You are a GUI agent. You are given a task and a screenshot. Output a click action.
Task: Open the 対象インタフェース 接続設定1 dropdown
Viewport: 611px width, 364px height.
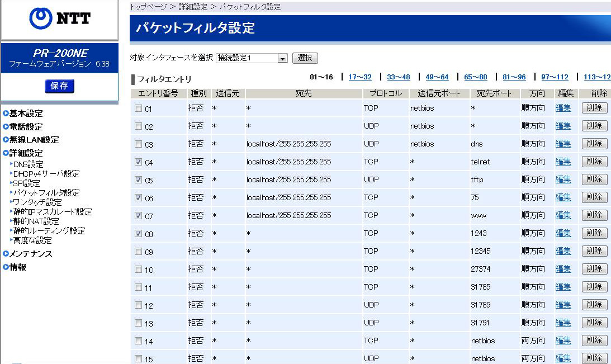pos(252,58)
